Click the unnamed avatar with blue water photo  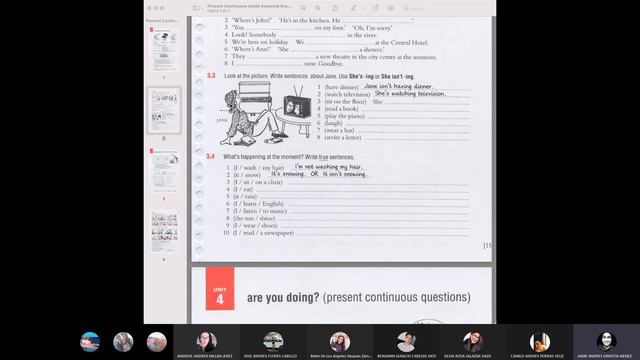90,342
